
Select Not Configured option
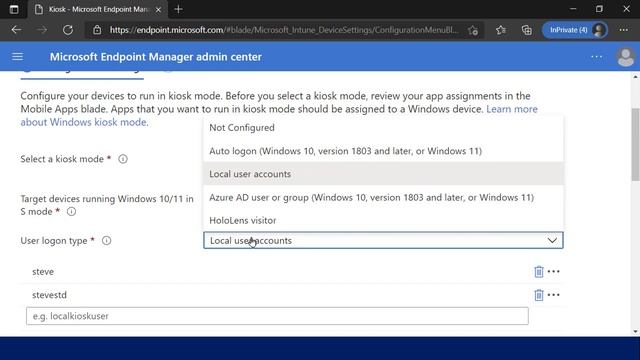point(383,128)
